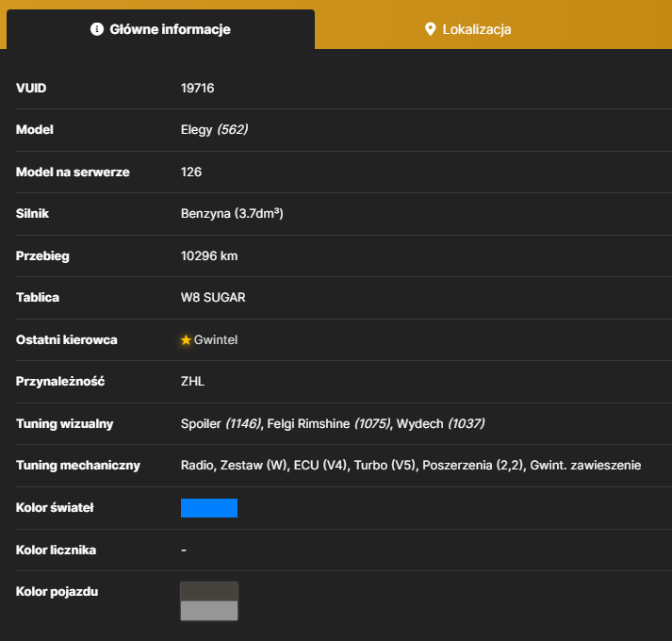Switch to the Lokalizacja tab
672x641 pixels.
tap(468, 29)
